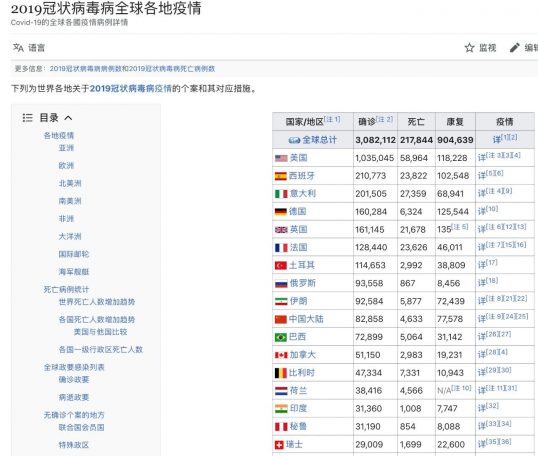Viewport: 538px width, 456px height.
Task: Jump to 海军舰艇 section in contents
Action: 74,272
